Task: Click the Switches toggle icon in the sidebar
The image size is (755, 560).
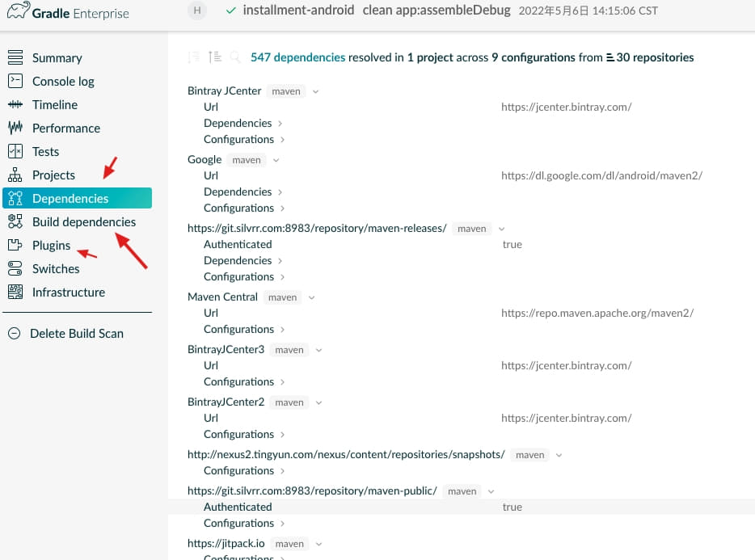Action: click(15, 268)
